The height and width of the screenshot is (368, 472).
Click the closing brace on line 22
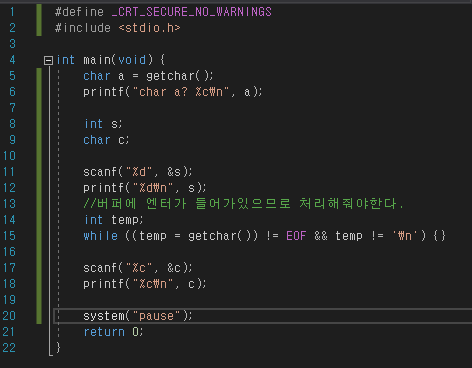[x=58, y=348]
